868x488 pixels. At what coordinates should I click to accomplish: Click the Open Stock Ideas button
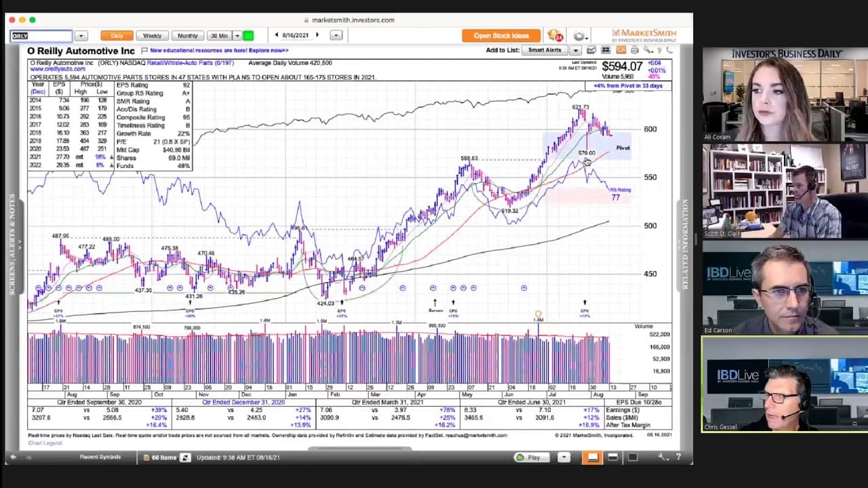point(501,36)
